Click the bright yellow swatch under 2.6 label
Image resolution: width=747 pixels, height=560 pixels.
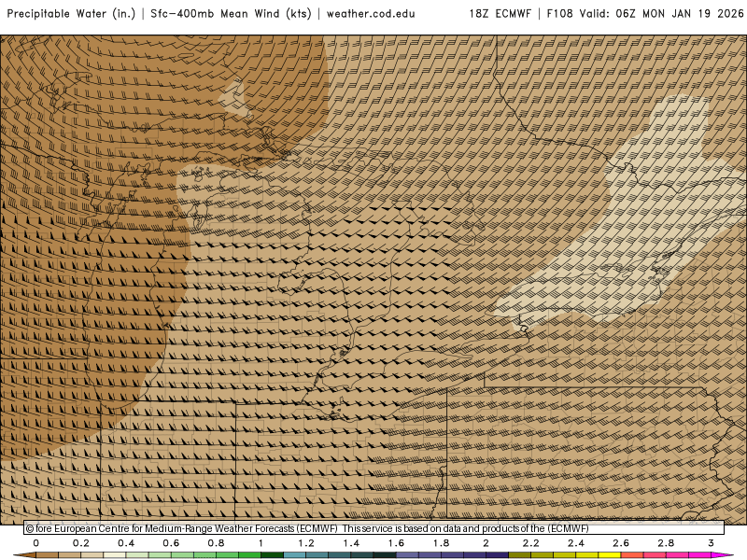coord(610,555)
